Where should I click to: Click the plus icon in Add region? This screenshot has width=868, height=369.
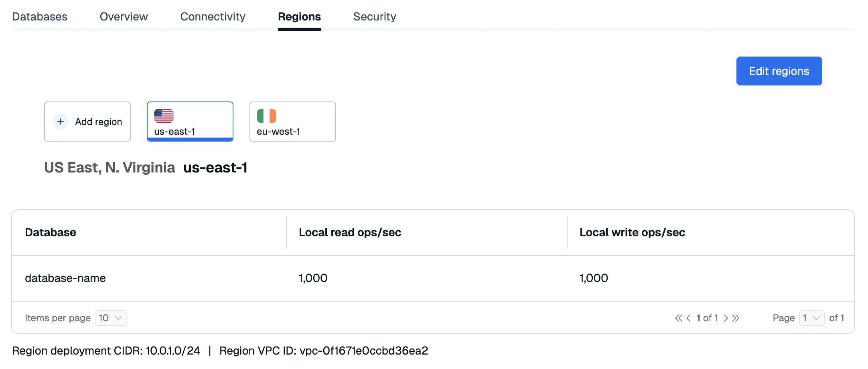click(x=61, y=122)
